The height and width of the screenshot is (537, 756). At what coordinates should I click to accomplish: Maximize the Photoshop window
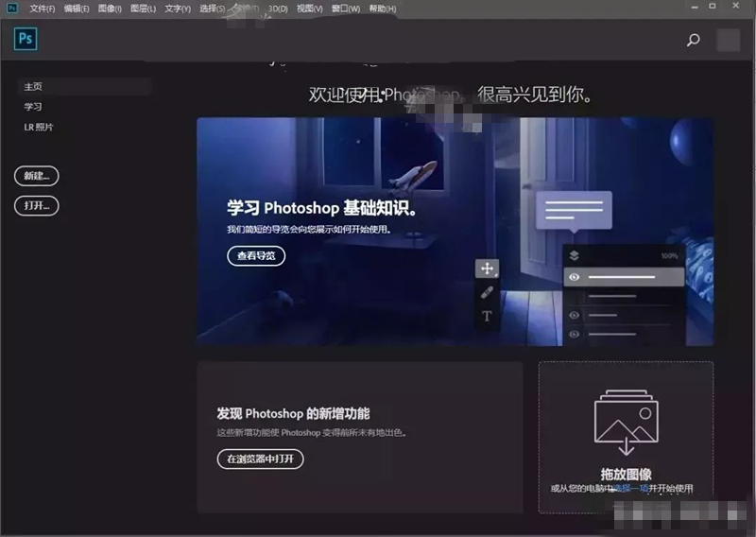coord(713,7)
